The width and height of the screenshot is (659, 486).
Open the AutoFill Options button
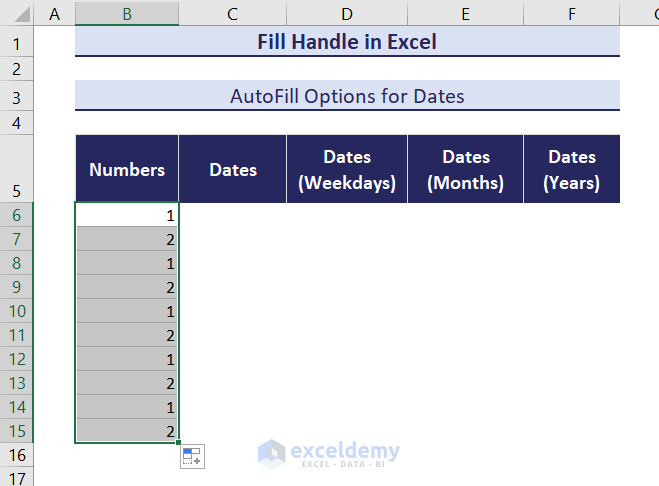191,457
